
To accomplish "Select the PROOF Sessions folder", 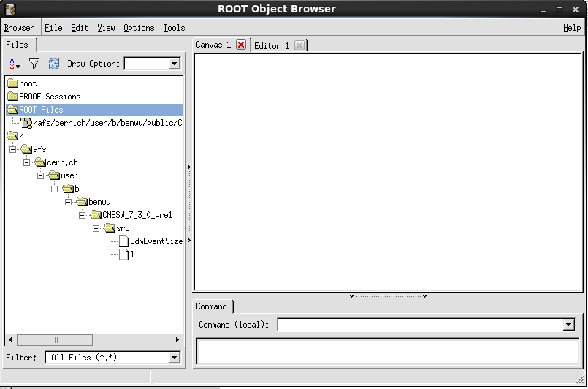I will [45, 97].
